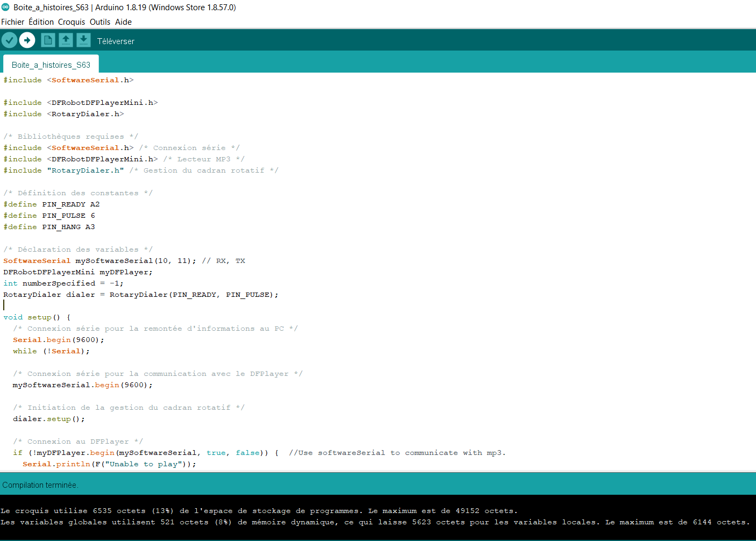This screenshot has height=541, width=756.
Task: Place cursor on the #define PIN_HANG A3 line
Action: pos(49,227)
